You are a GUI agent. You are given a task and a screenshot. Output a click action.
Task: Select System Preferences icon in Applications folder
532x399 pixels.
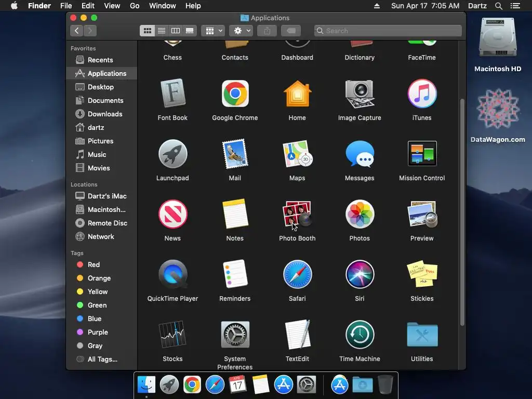pos(235,335)
